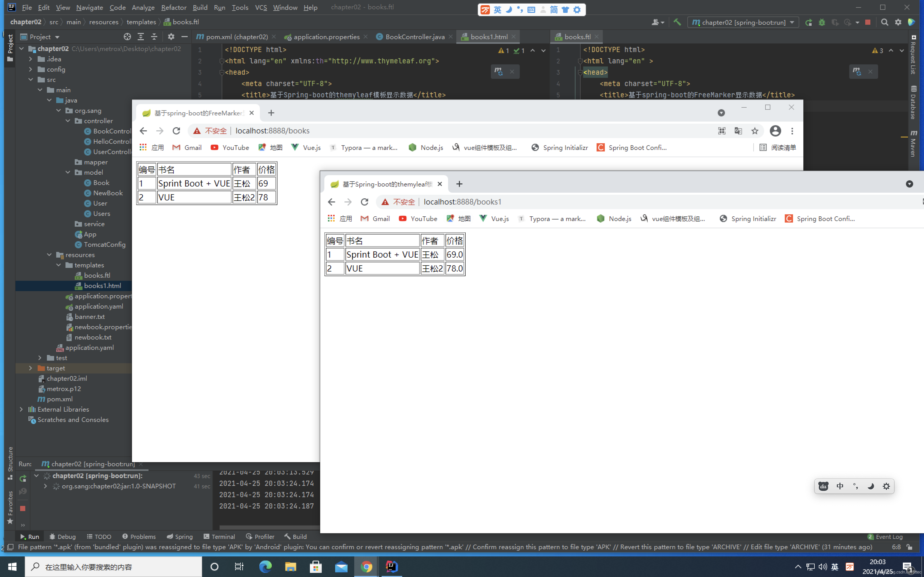Open run configuration dropdown chapter02 [spring-boot:run]
Screen dimensions: 924x577
click(x=743, y=22)
